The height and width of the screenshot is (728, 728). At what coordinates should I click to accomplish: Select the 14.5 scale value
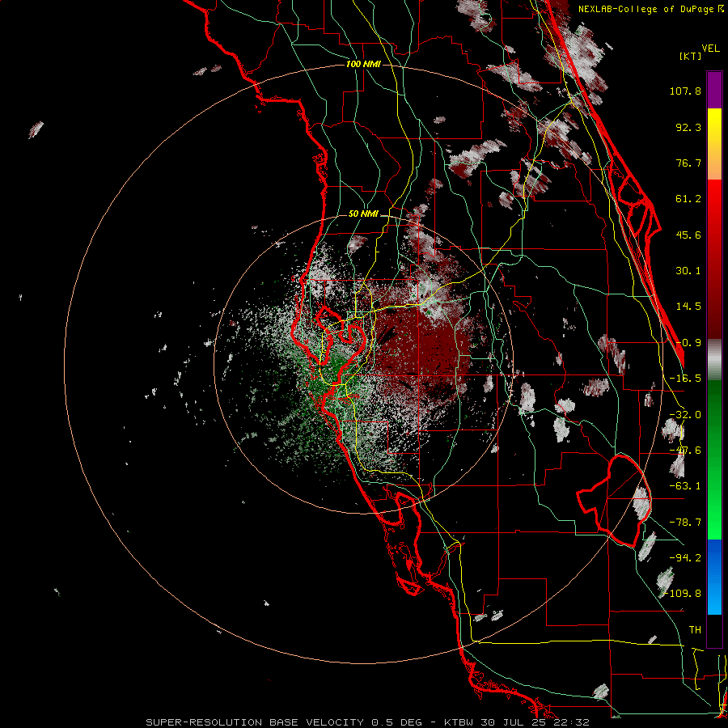coord(688,307)
